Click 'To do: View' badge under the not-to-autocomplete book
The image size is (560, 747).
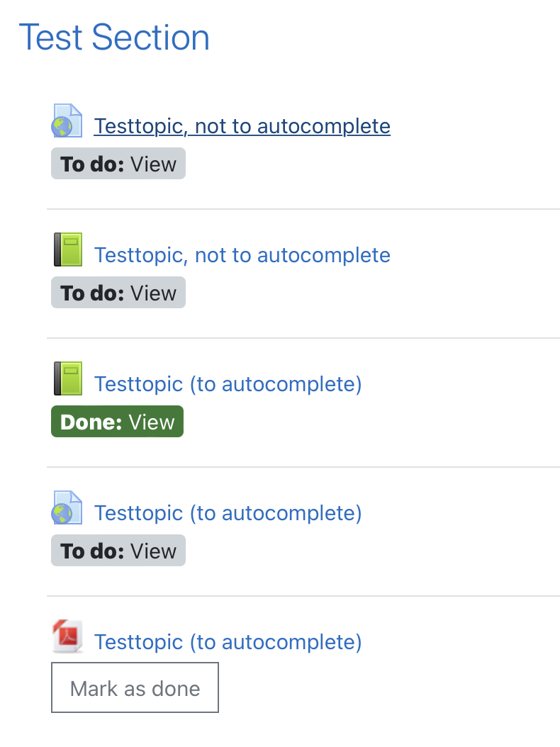(118, 293)
